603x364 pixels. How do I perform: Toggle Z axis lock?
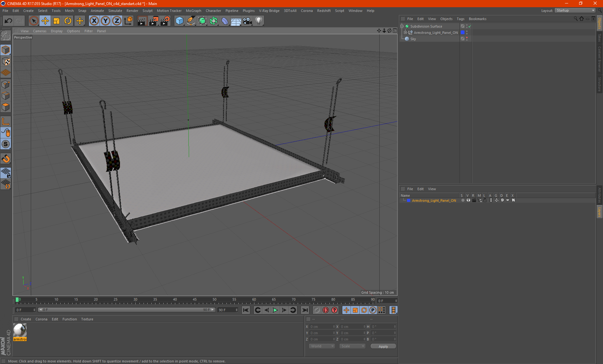[x=117, y=21]
